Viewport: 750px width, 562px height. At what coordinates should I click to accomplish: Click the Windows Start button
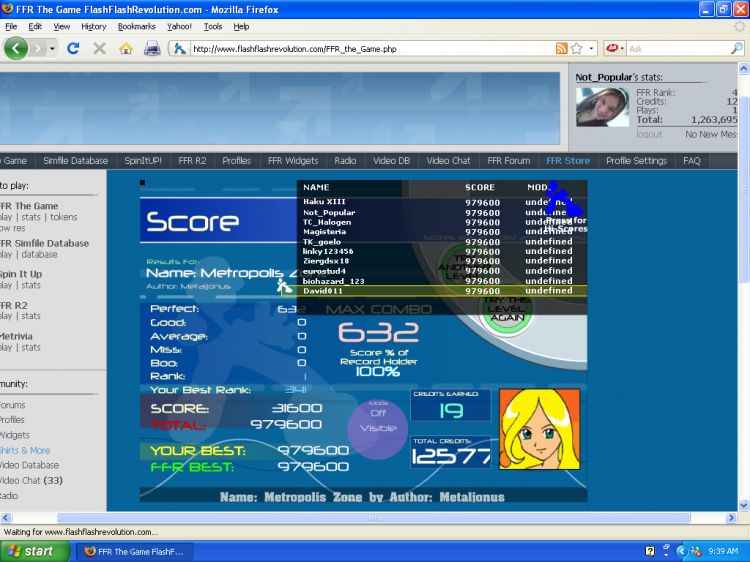pyautogui.click(x=31, y=551)
